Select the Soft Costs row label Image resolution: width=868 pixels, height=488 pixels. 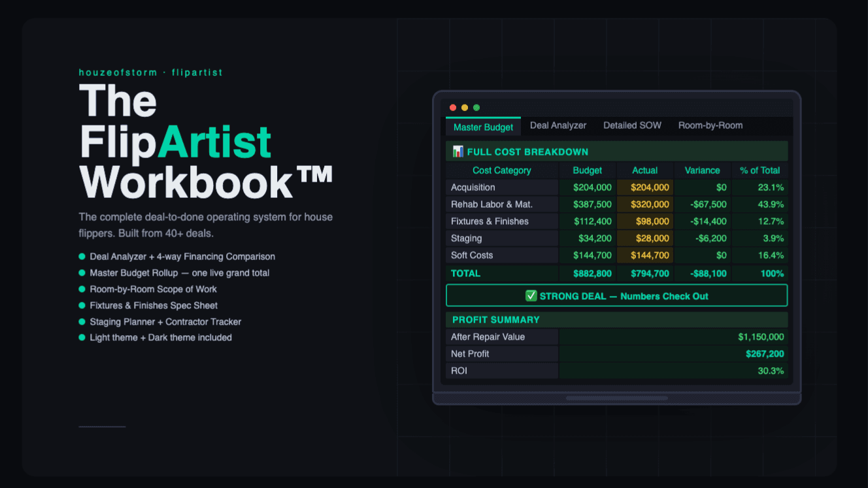(502, 255)
